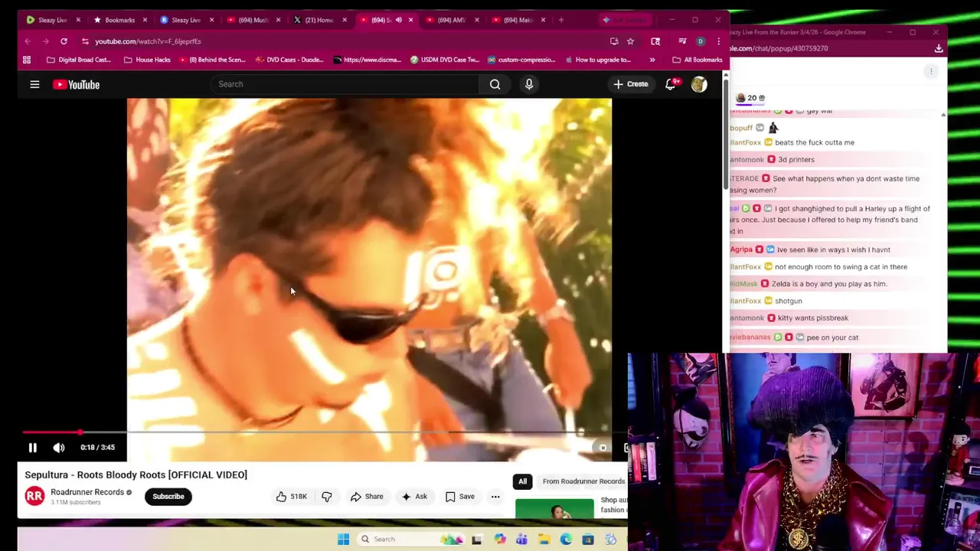Open Copilot from the taskbar
The width and height of the screenshot is (980, 551).
499,540
